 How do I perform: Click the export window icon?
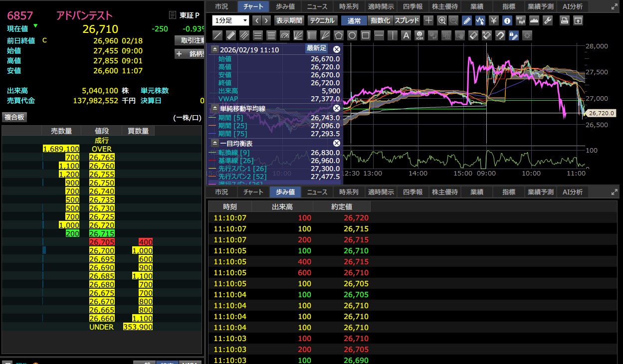pos(578,20)
